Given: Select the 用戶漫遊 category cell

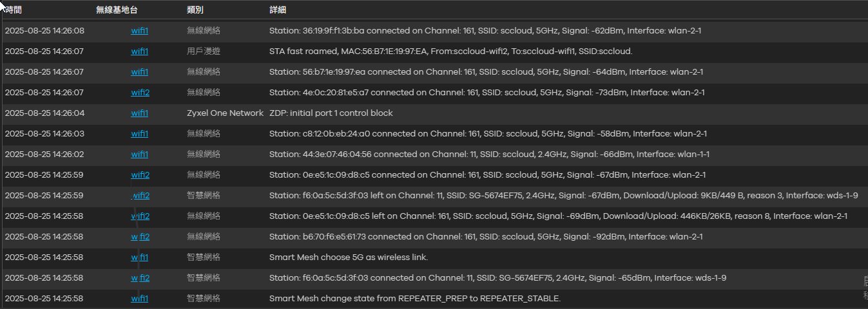Looking at the screenshot, I should pos(204,51).
